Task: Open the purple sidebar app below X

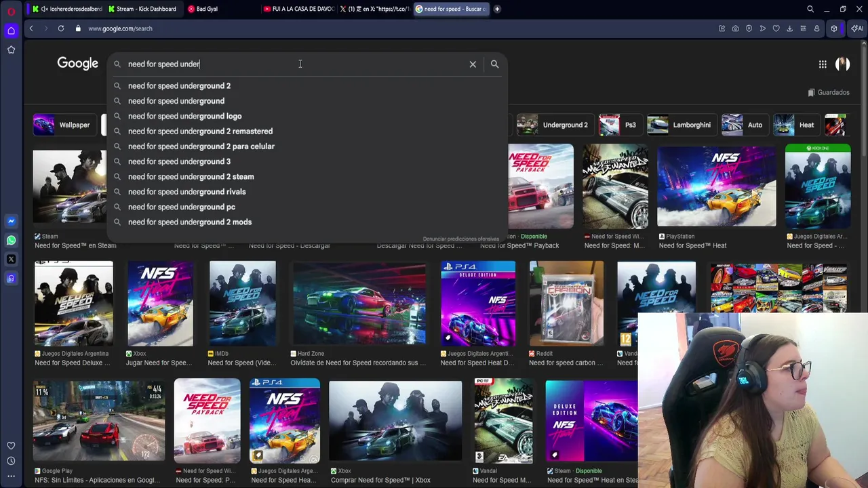Action: click(11, 278)
